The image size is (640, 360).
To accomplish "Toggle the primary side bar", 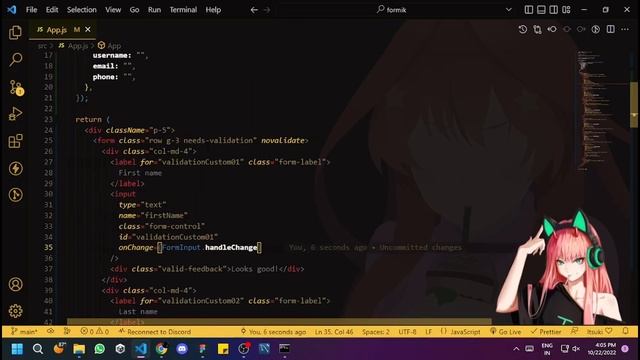I will 529,9.
